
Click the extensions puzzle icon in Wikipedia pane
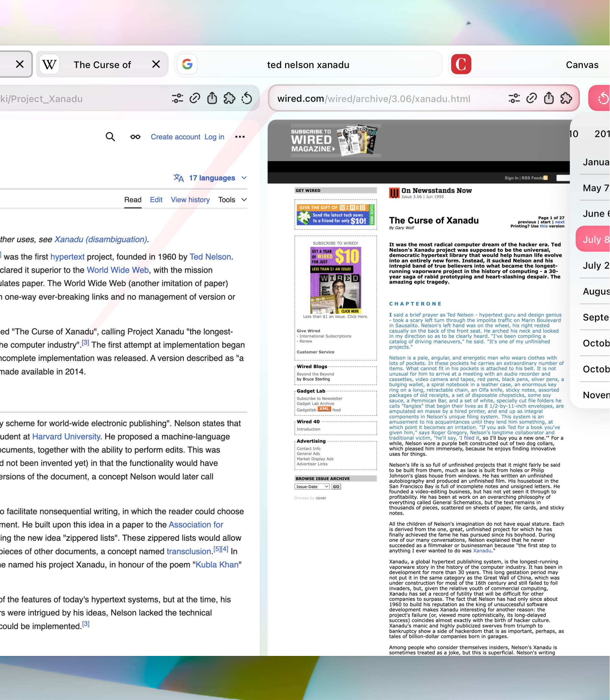[x=229, y=99]
